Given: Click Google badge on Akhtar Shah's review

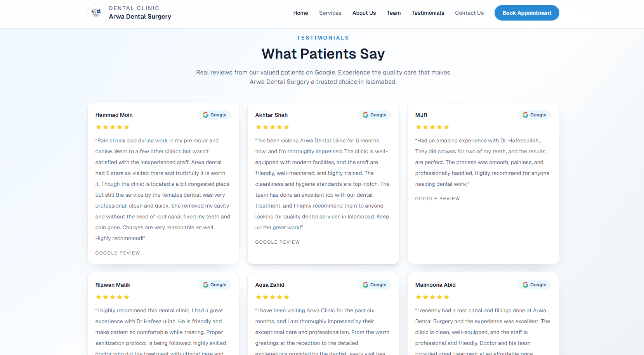Looking at the screenshot, I should [x=375, y=115].
